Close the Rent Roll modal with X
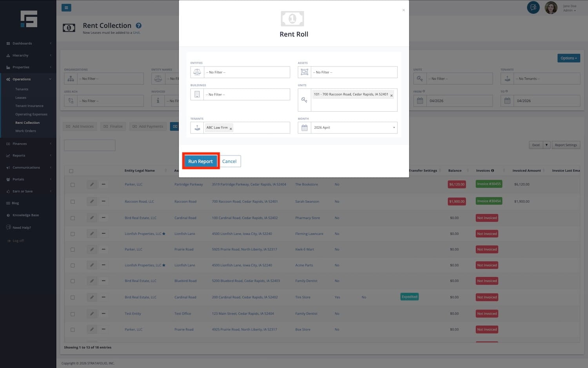Screen dimensions: 588x368 [x=403, y=10]
